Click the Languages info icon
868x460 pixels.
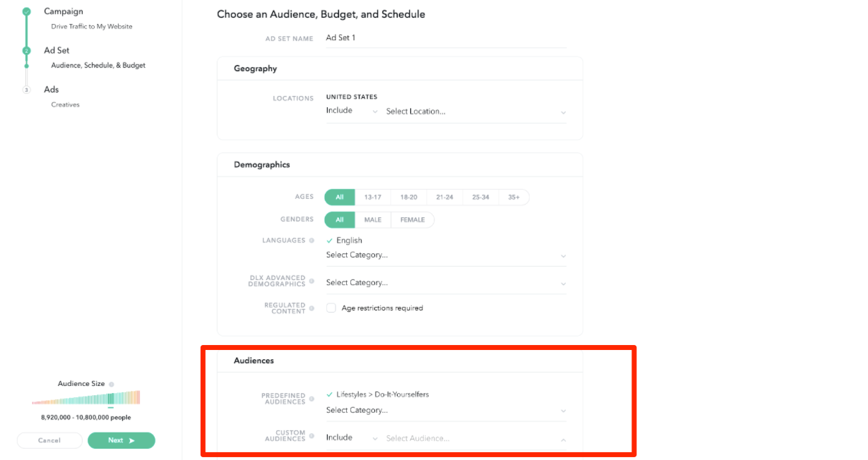pos(311,241)
